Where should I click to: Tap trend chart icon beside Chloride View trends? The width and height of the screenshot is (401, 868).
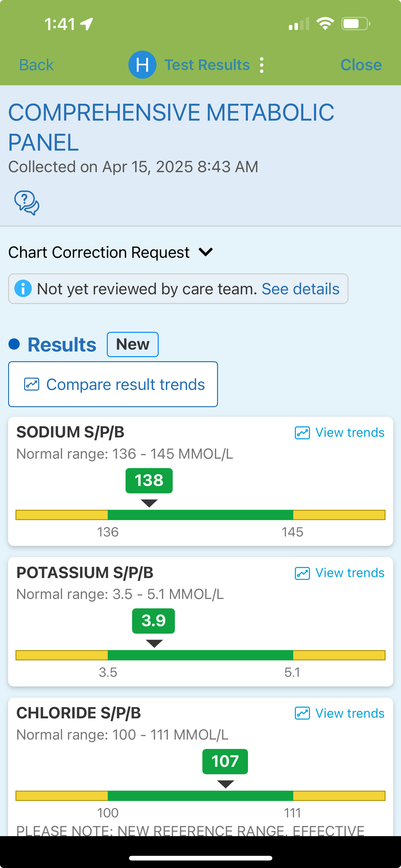tap(302, 714)
